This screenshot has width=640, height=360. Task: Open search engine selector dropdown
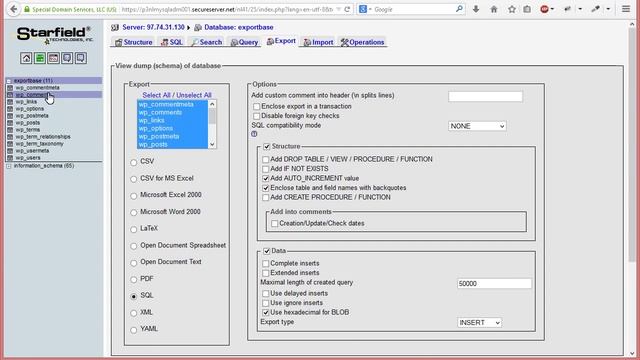tap(370, 9)
